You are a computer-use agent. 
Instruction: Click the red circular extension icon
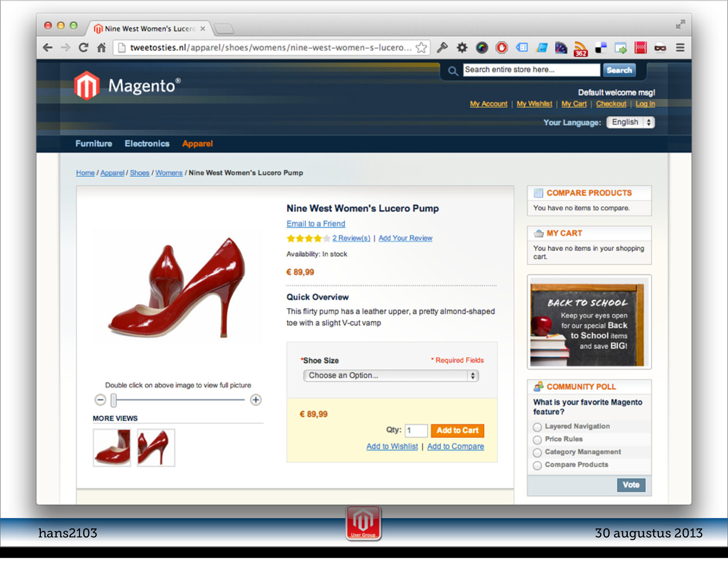(x=502, y=47)
